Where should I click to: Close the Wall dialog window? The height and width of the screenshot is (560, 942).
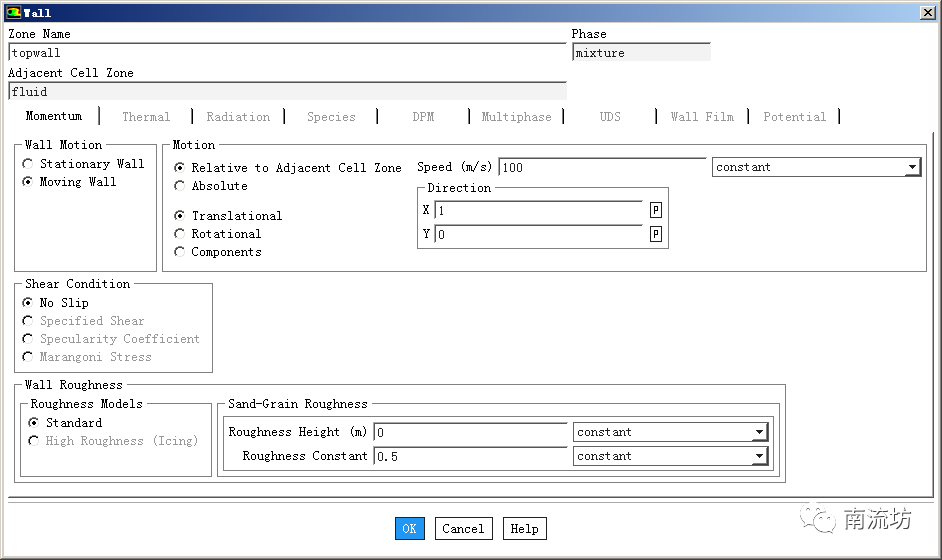click(x=927, y=12)
